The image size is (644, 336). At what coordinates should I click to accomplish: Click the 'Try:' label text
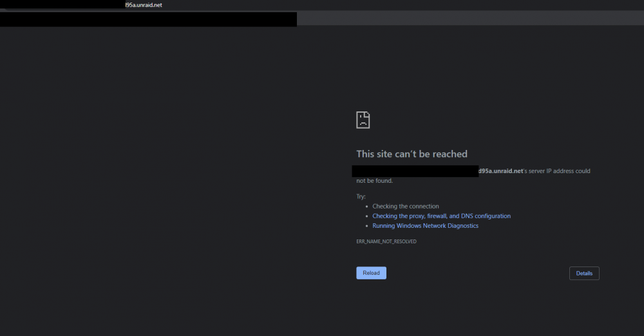tap(361, 196)
